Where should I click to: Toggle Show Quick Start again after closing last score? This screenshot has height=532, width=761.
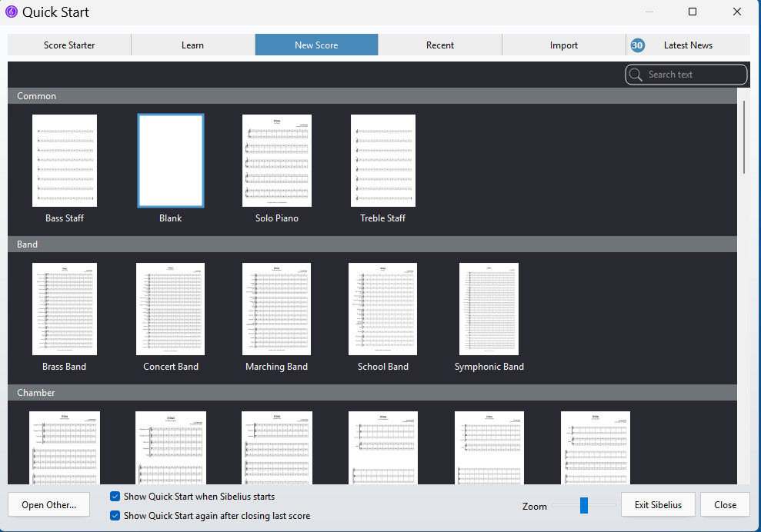(115, 516)
